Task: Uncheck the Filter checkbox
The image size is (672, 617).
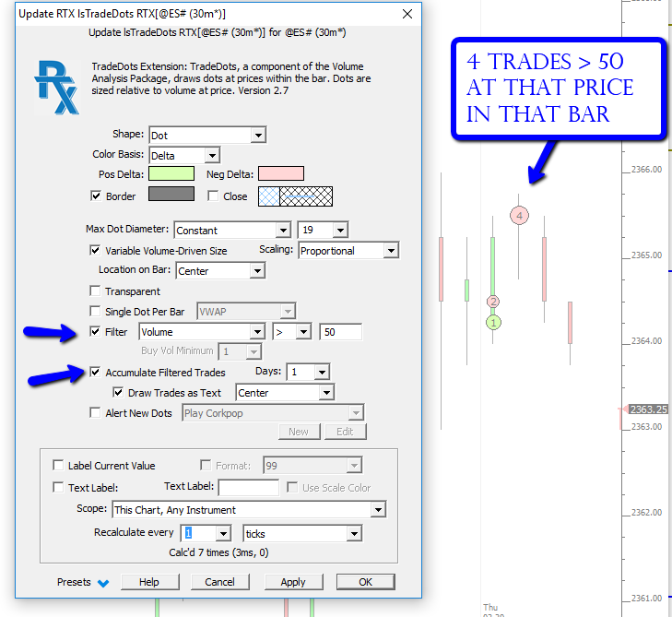Action: click(x=95, y=331)
